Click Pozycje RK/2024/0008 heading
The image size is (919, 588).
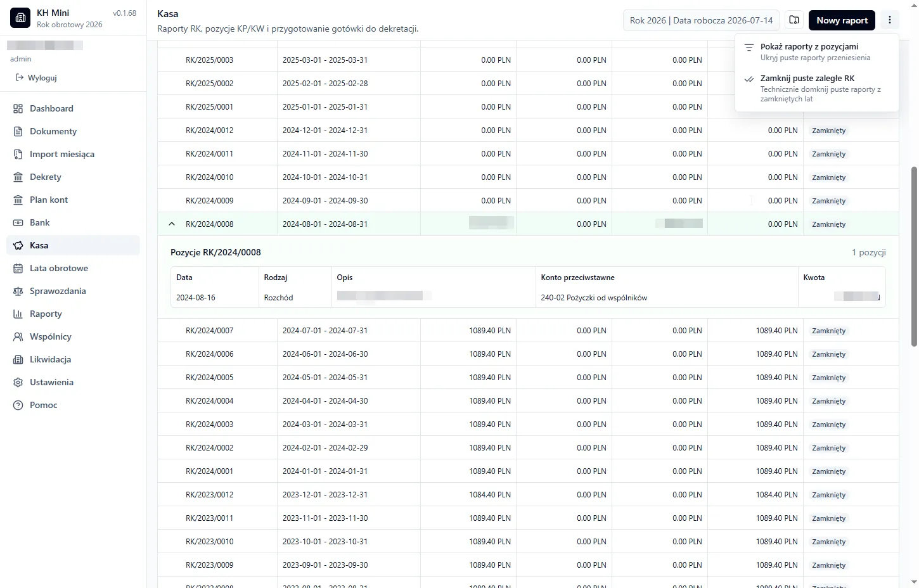pyautogui.click(x=215, y=252)
